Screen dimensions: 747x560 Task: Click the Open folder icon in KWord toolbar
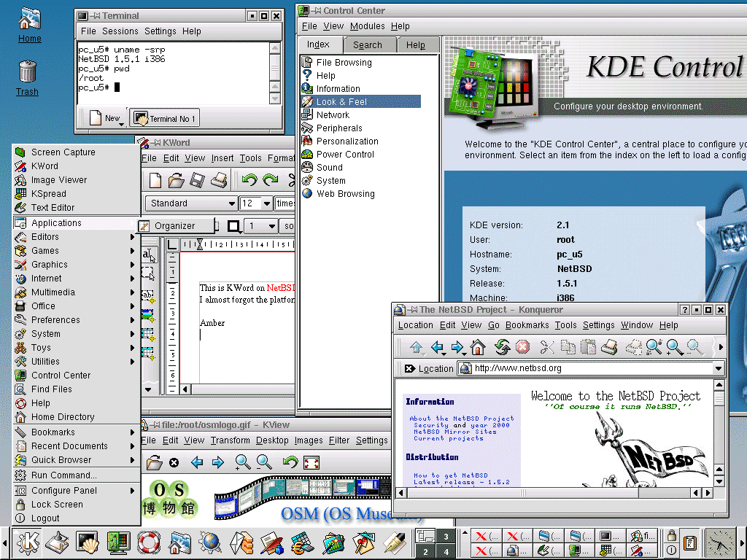pos(176,181)
